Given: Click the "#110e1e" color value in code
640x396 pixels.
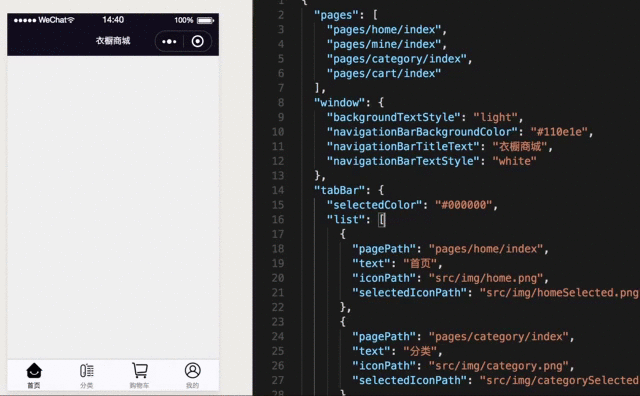Looking at the screenshot, I should [x=559, y=132].
